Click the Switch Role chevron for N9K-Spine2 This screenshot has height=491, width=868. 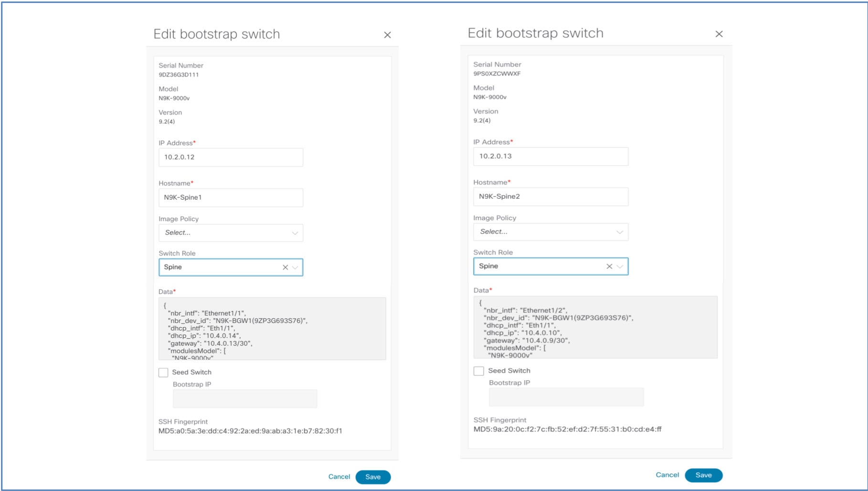620,266
